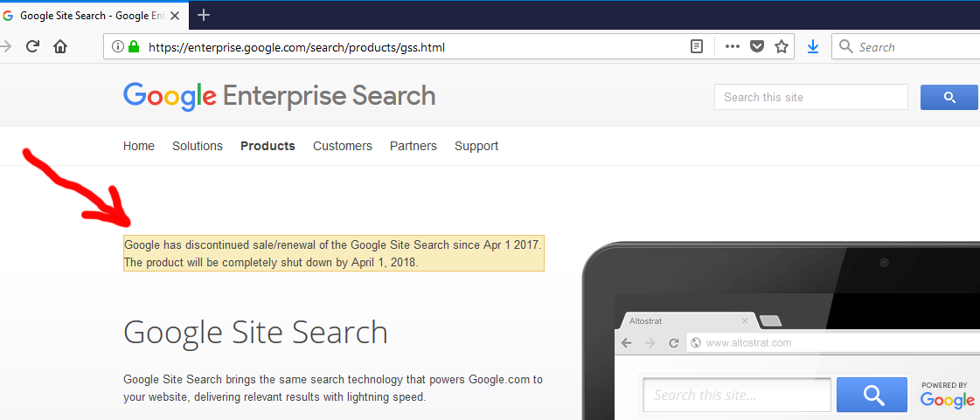Save page to Pocket icon
The width and height of the screenshot is (980, 420).
pyautogui.click(x=757, y=47)
